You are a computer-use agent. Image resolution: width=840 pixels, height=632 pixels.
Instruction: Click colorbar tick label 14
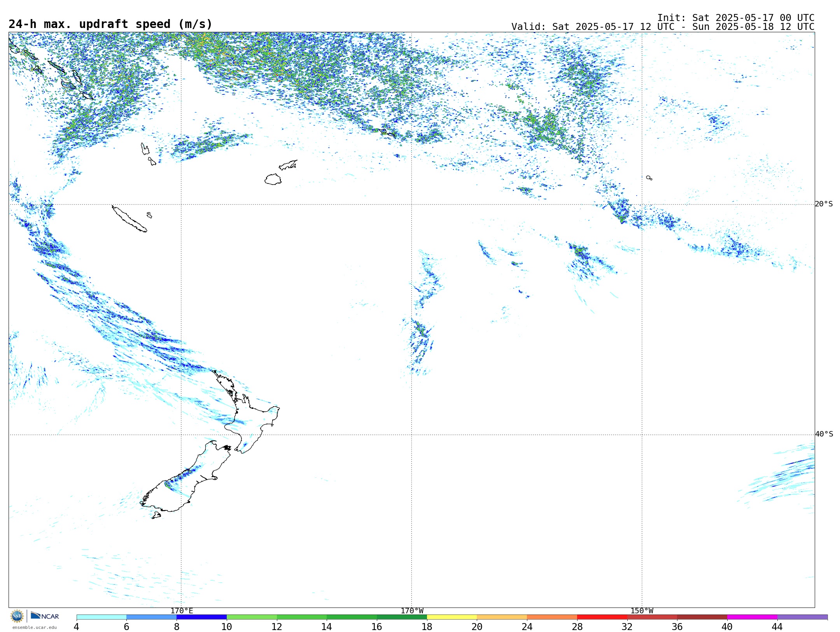click(x=327, y=627)
